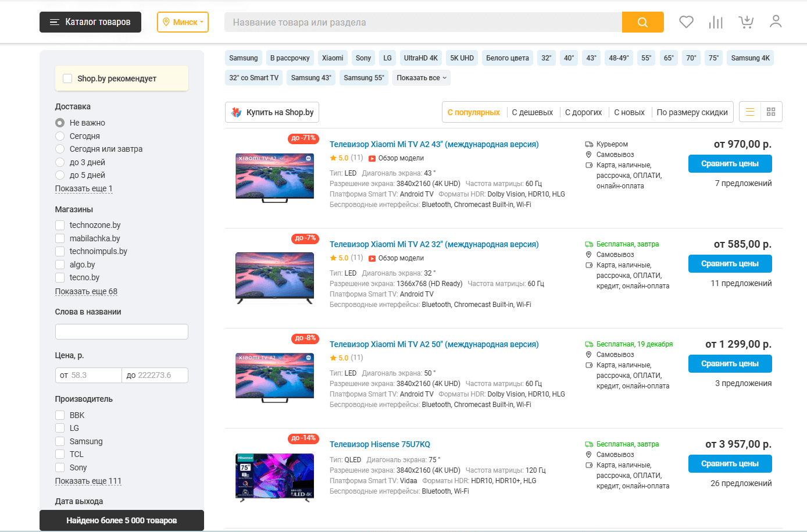The height and width of the screenshot is (532, 807).
Task: Select the В рассрочку filter tag
Action: point(290,58)
